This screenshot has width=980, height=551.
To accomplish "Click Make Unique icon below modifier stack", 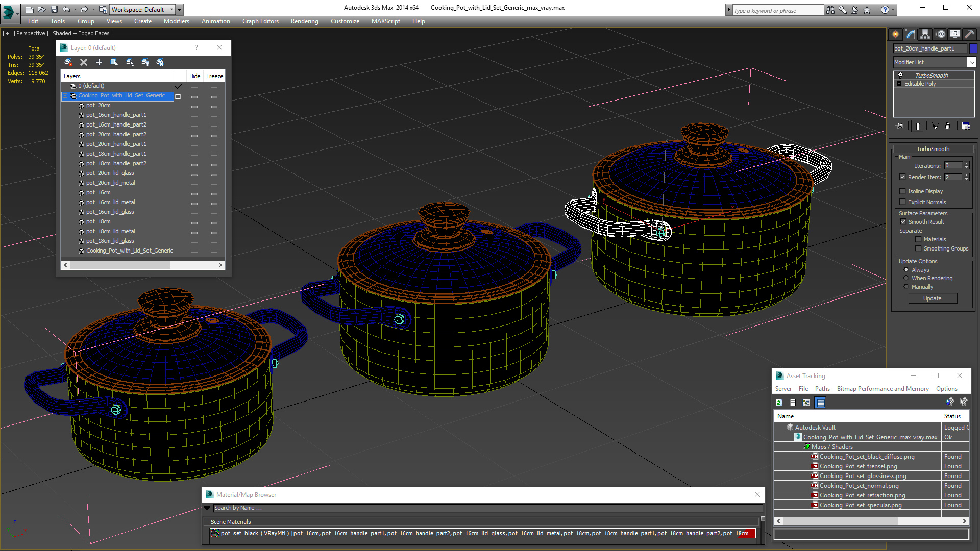I will point(935,126).
